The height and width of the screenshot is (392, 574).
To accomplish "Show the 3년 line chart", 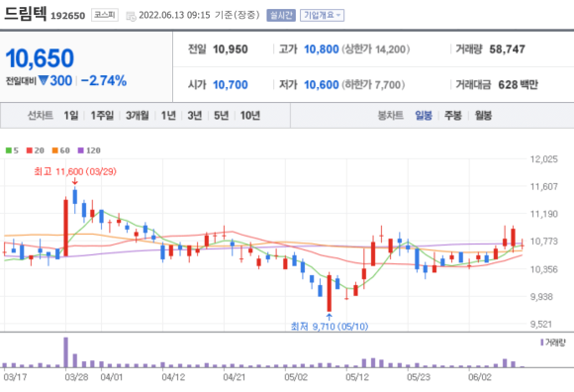I will click(x=195, y=116).
